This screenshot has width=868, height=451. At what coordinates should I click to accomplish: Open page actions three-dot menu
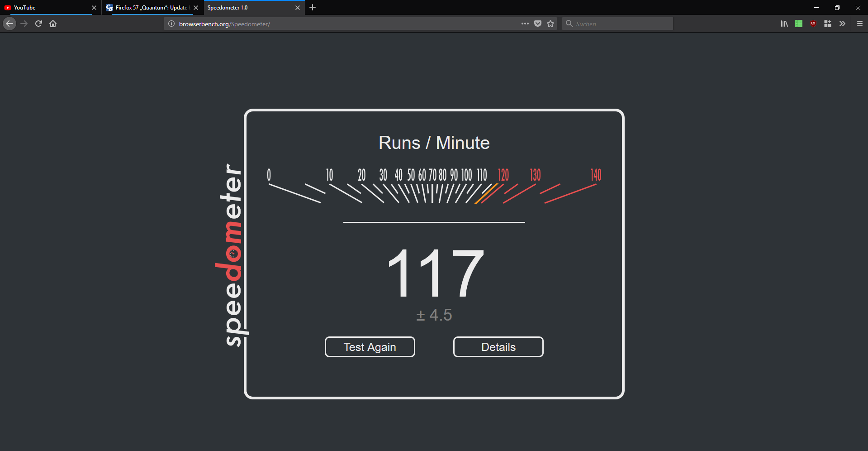pyautogui.click(x=525, y=24)
